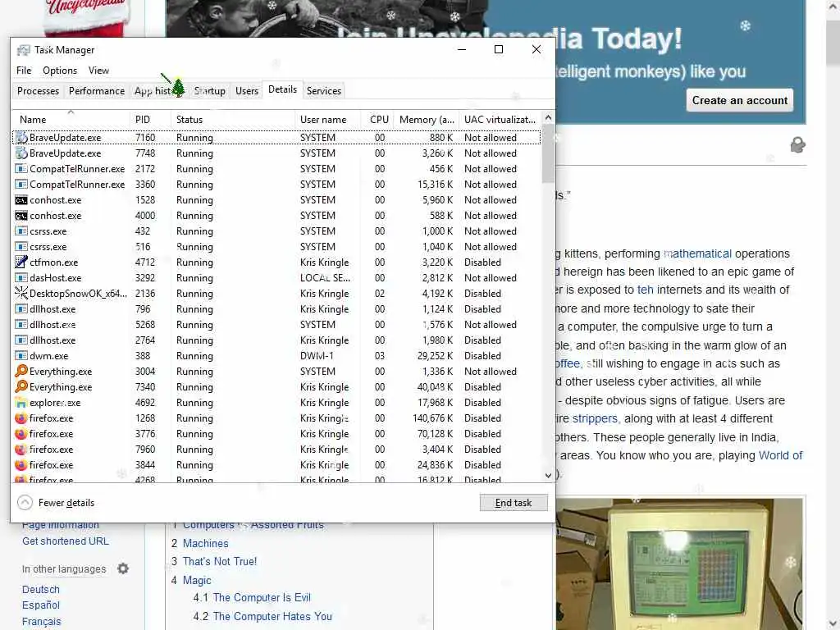The height and width of the screenshot is (630, 840).
Task: Select CompatTelRunner.exe icon with PID 3360
Action: point(21,185)
